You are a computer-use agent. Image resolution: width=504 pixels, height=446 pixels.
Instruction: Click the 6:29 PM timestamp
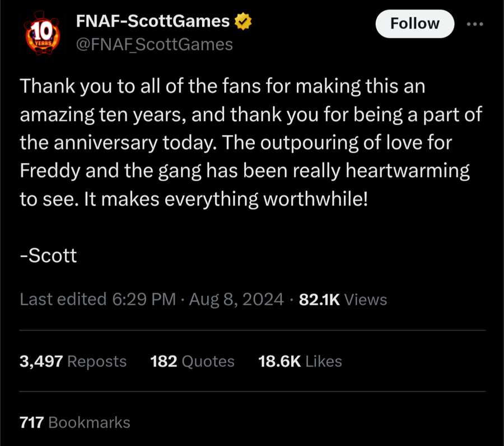144,300
